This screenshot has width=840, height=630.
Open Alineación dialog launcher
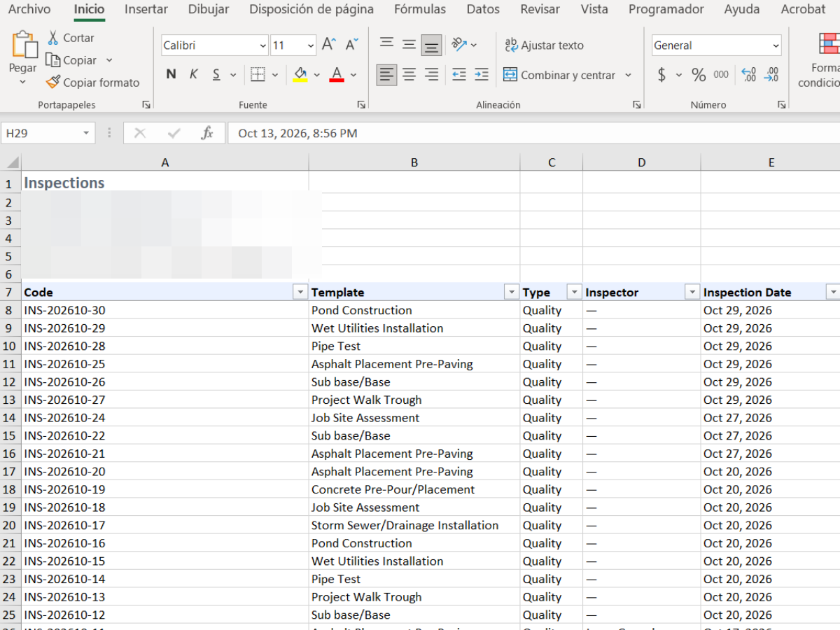coord(637,104)
